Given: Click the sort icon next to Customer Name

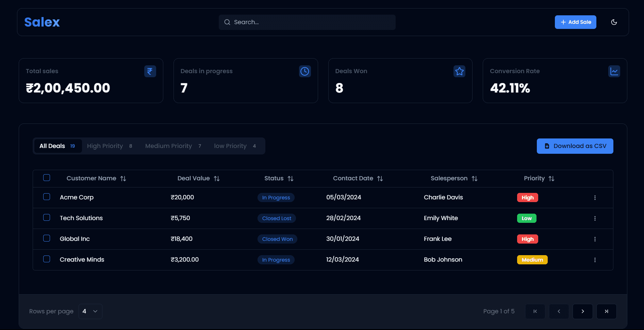Looking at the screenshot, I should (123, 178).
